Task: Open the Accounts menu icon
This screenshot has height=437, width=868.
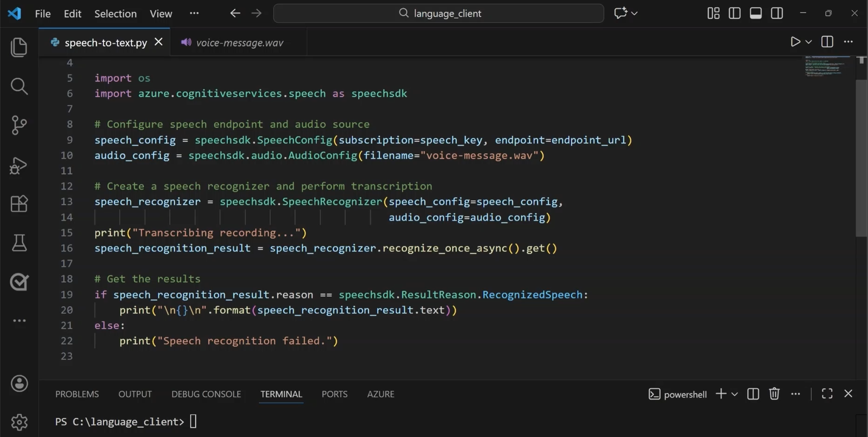Action: tap(19, 384)
